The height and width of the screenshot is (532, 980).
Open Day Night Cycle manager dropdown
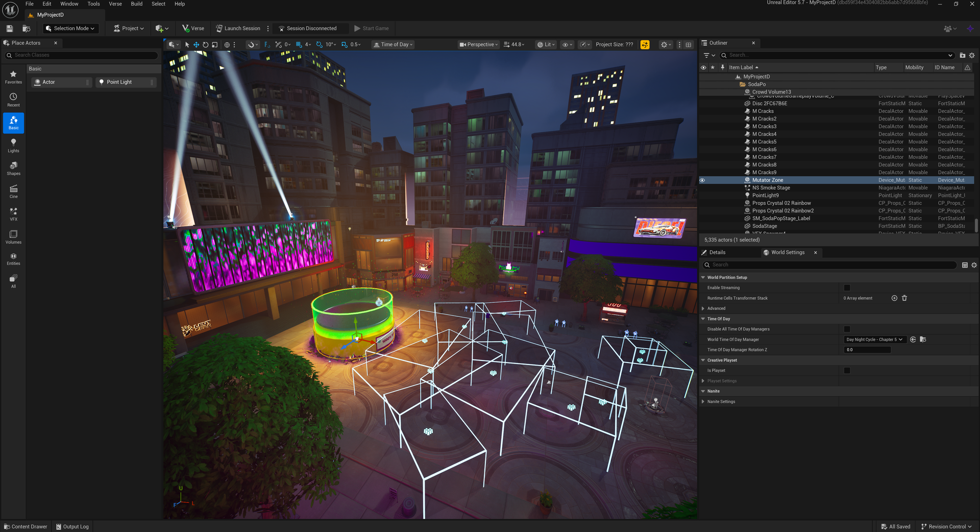(874, 340)
